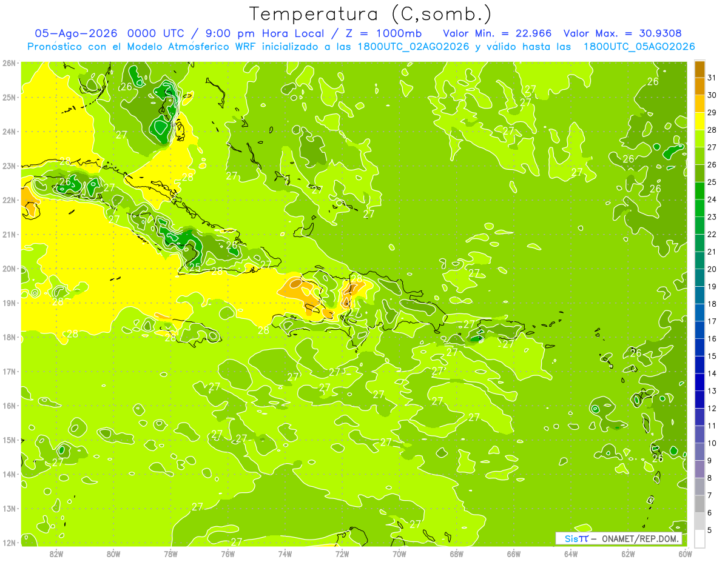Click the "9:00 pm Hora Local" text
This screenshot has height=562, width=728.
tap(263, 33)
